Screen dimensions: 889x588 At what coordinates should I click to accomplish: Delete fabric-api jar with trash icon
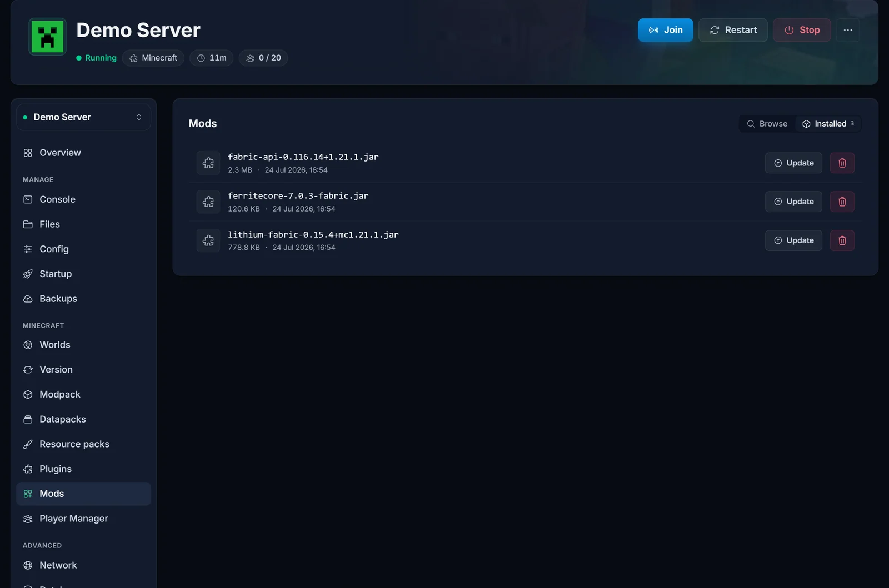[842, 163]
